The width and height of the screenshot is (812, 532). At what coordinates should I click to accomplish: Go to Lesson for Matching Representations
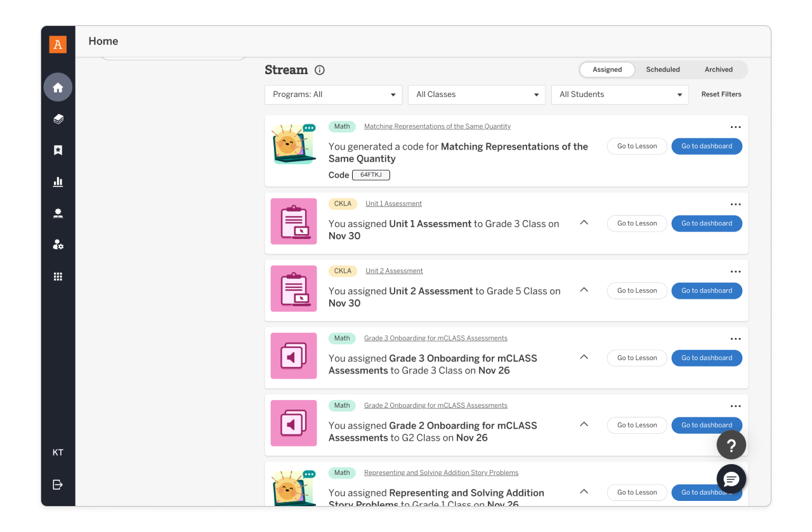[637, 146]
